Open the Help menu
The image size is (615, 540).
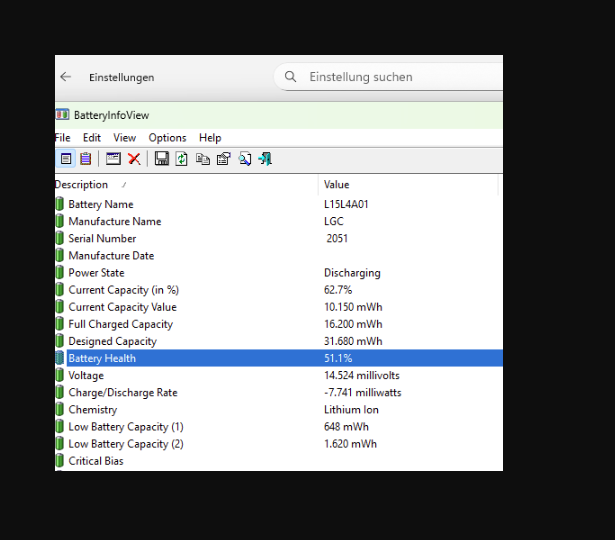click(210, 138)
